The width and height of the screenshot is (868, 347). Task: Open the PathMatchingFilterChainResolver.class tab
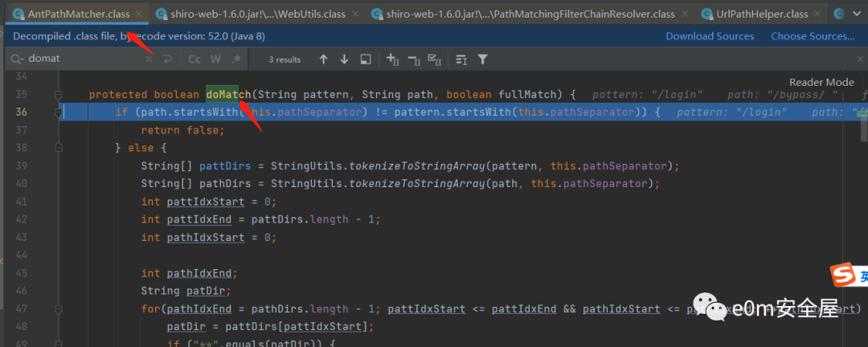[530, 14]
